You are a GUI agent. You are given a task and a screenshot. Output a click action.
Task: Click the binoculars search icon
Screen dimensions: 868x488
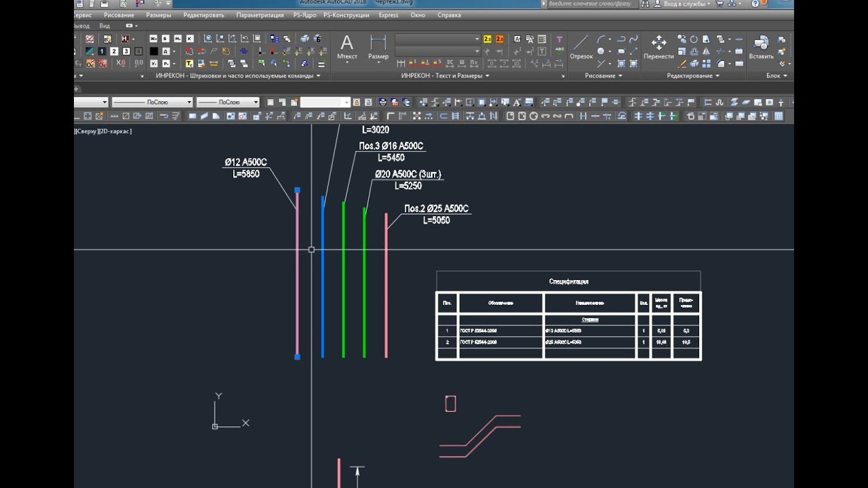click(644, 3)
